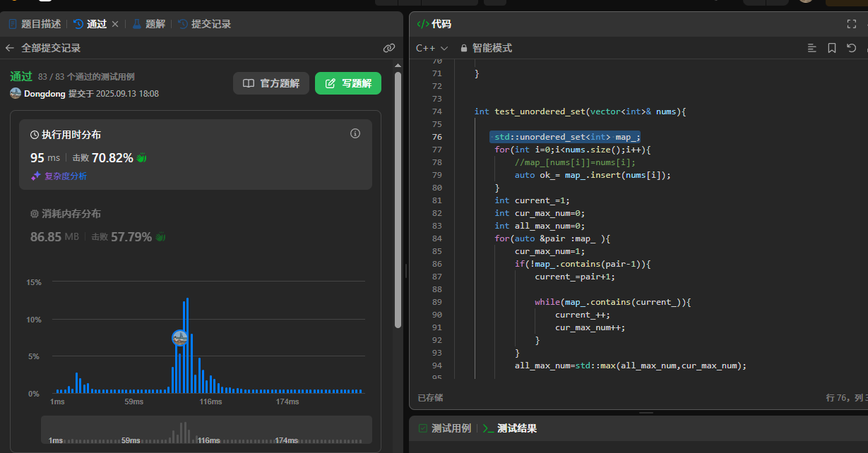Click the mini chart range selector below the histogram

[x=206, y=430]
